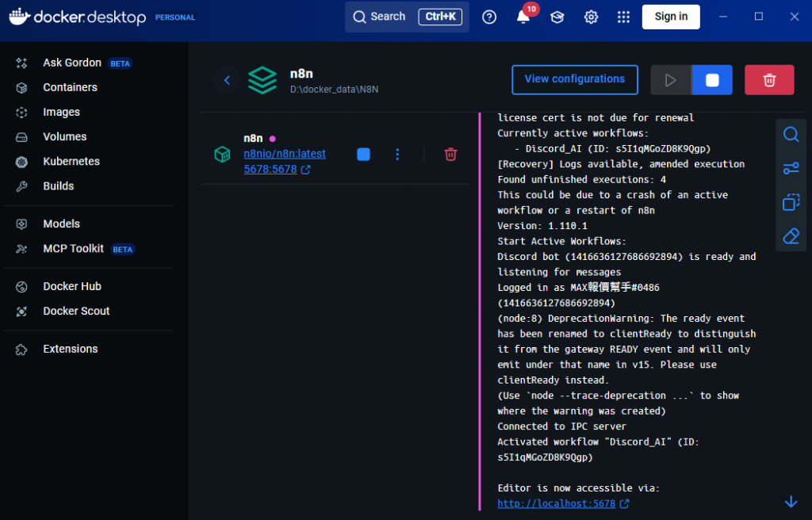Click log line 'Found unfinished executions: 4'

pos(581,180)
